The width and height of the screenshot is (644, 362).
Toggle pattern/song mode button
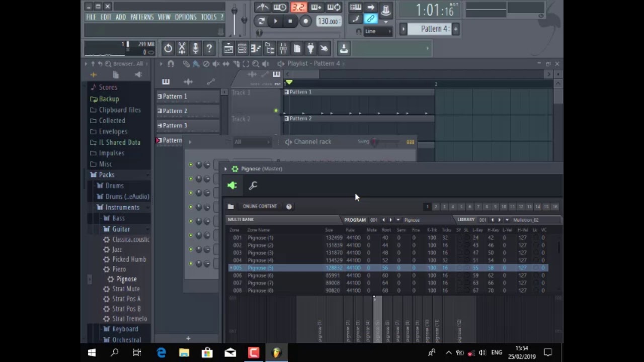pos(261,21)
